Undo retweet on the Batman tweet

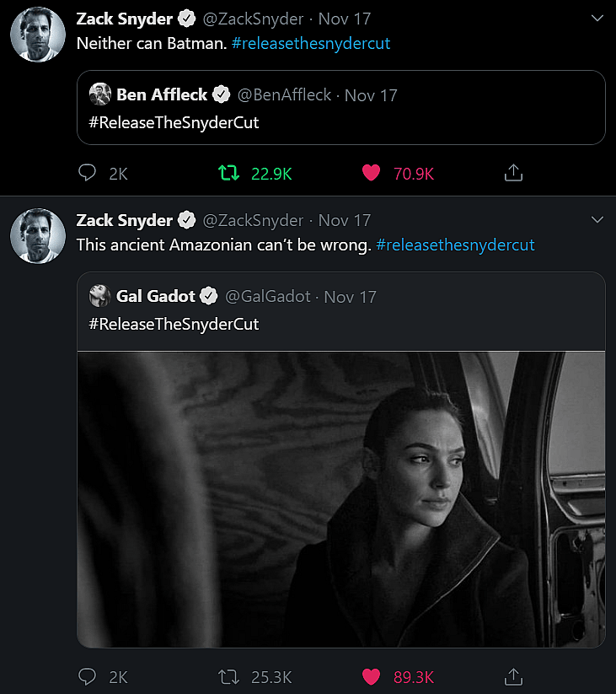(228, 173)
